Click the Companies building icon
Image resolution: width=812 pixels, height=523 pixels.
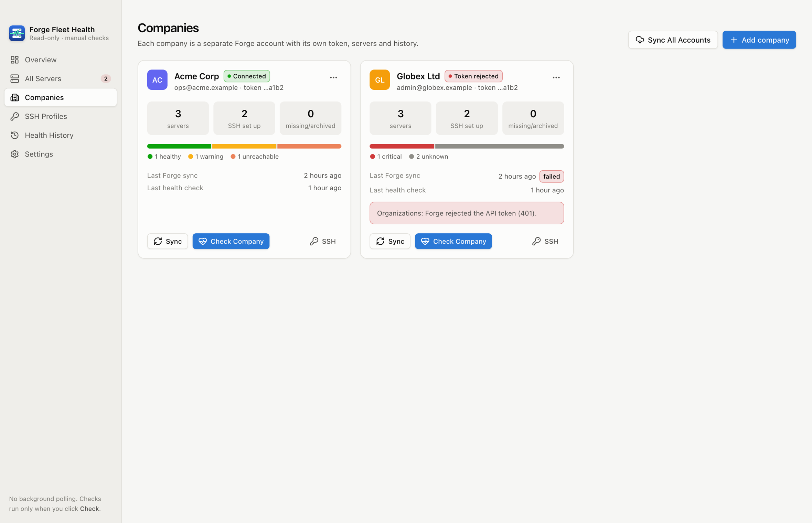pos(15,98)
